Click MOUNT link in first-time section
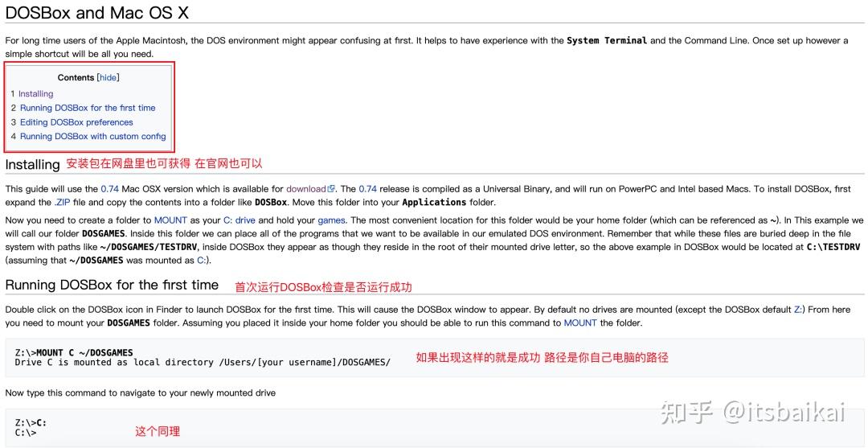868x448 pixels. pyautogui.click(x=580, y=323)
